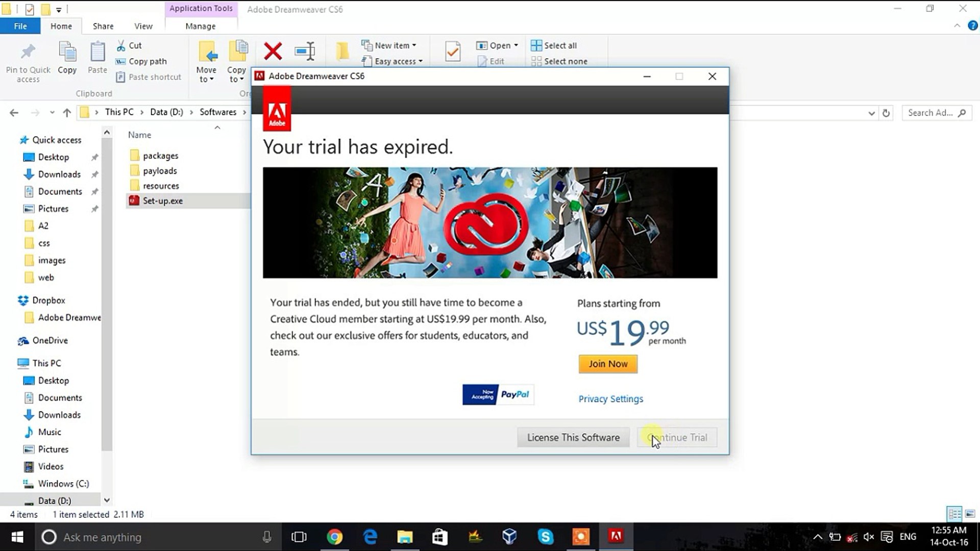Click the Refresh button in address bar
The image size is (980, 551).
click(x=886, y=113)
